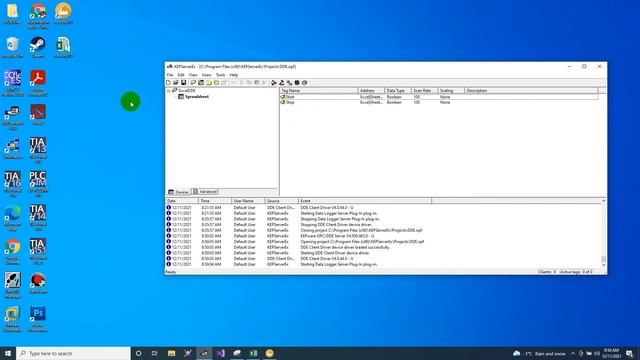The width and height of the screenshot is (640, 360).
Task: Open TIA Portal V14 desktop shortcut
Action: pos(38,218)
